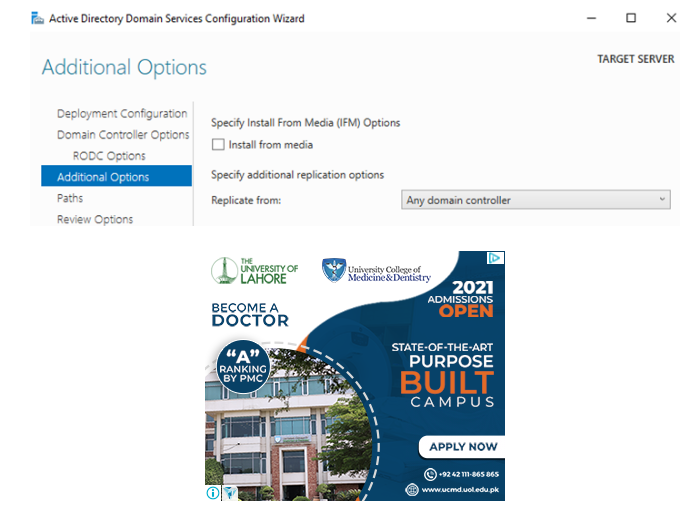Click the AdChoices icon on ad

click(x=496, y=258)
